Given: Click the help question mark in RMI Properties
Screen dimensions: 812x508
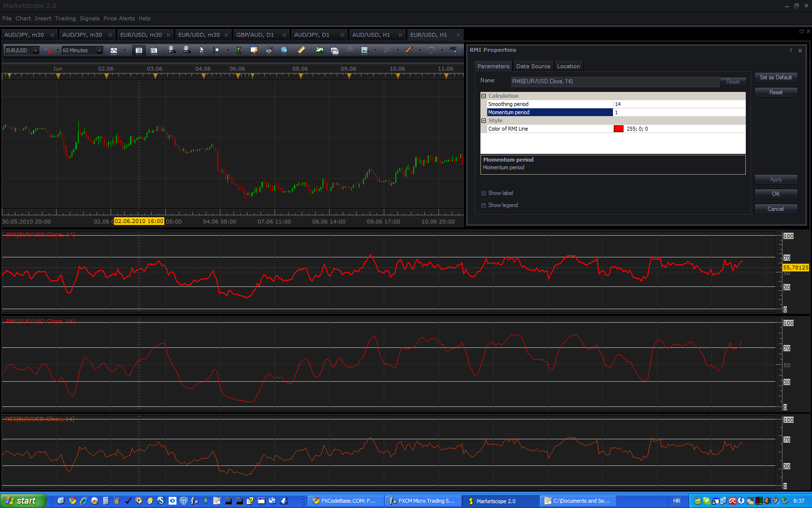Looking at the screenshot, I should pyautogui.click(x=791, y=50).
